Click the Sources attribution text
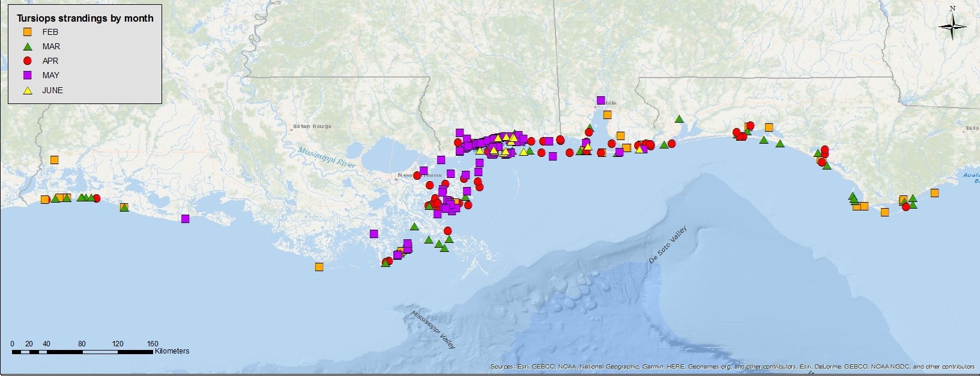 (x=731, y=366)
